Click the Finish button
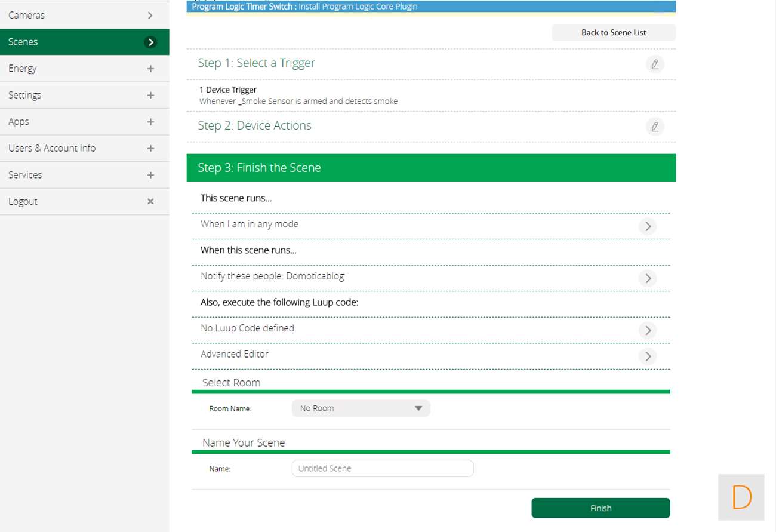Viewport: 776px width, 532px height. [x=601, y=508]
